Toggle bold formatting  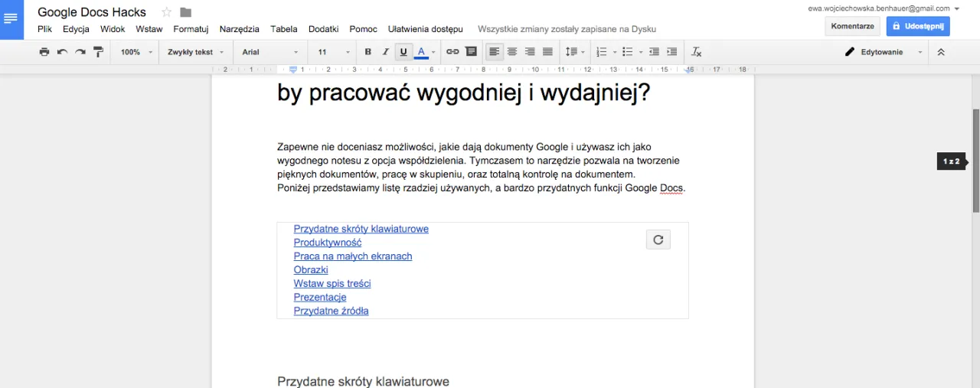point(367,52)
